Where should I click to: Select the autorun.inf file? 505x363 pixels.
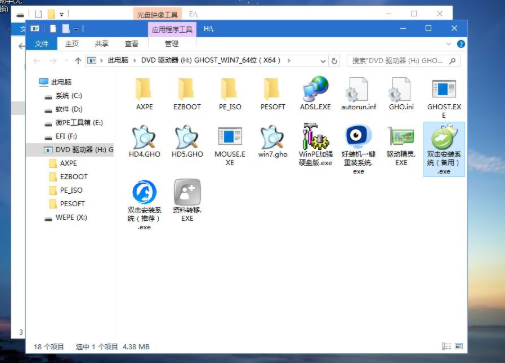coord(358,93)
